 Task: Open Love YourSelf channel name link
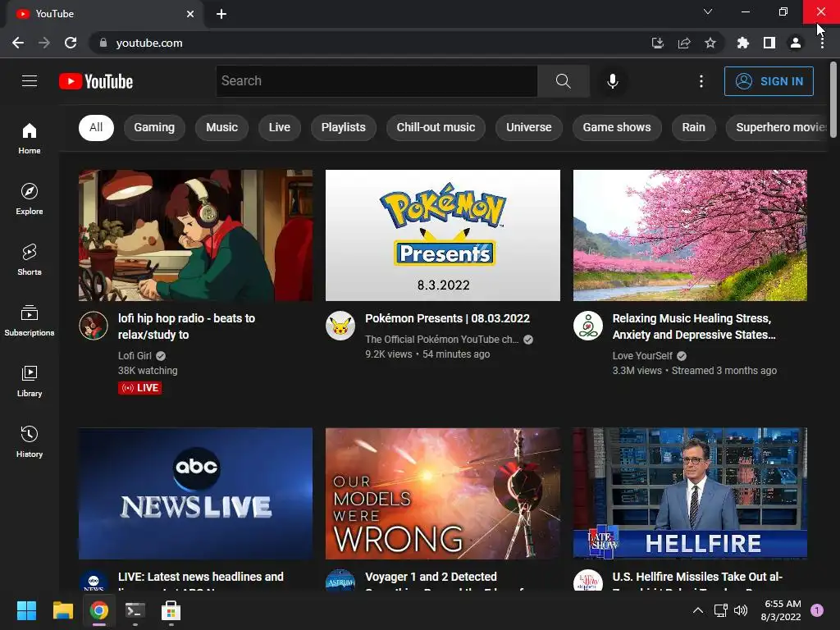point(642,356)
